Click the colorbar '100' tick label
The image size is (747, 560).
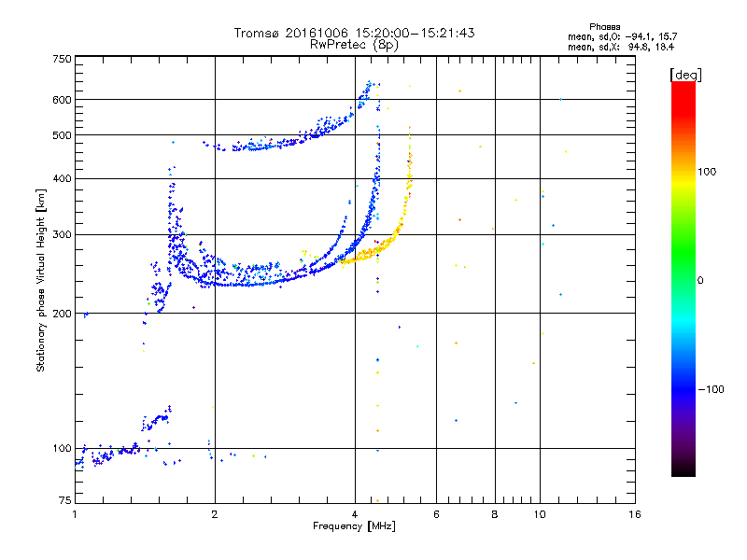tap(707, 172)
